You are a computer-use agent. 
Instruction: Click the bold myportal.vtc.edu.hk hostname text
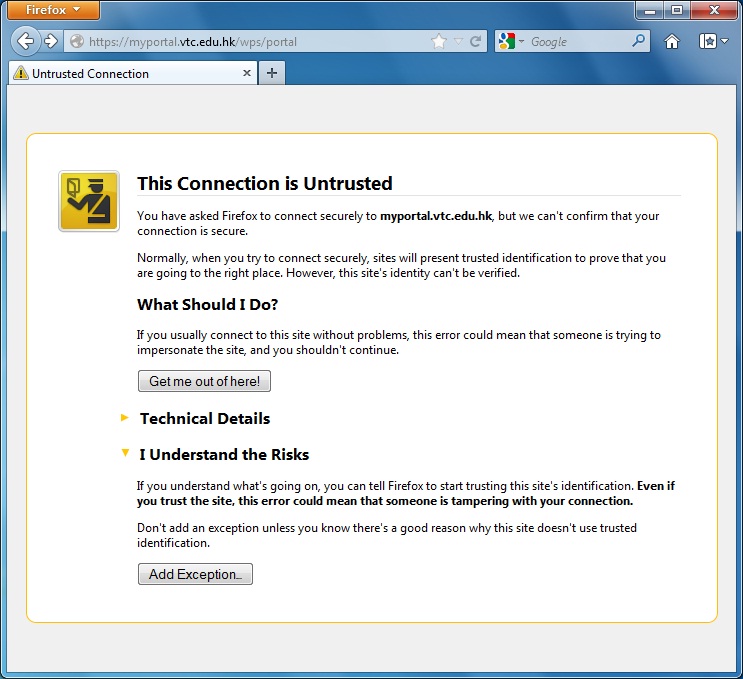pos(436,216)
